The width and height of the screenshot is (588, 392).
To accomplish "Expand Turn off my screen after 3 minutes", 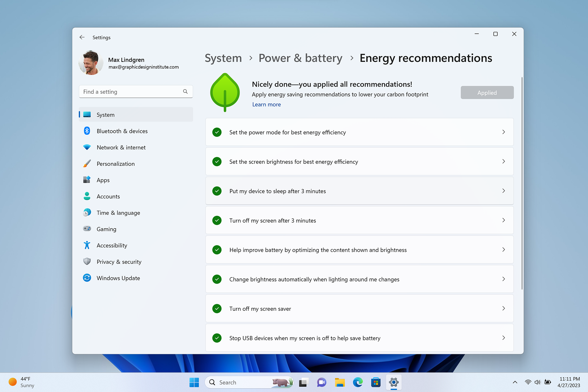I will [503, 220].
